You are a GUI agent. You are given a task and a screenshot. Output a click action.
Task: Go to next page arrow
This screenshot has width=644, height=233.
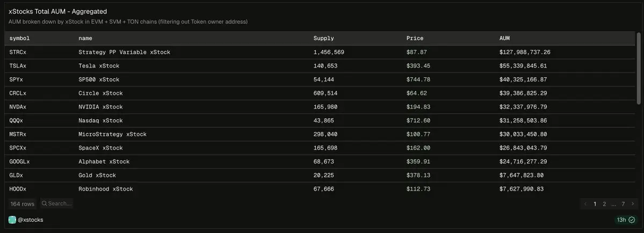pos(633,204)
